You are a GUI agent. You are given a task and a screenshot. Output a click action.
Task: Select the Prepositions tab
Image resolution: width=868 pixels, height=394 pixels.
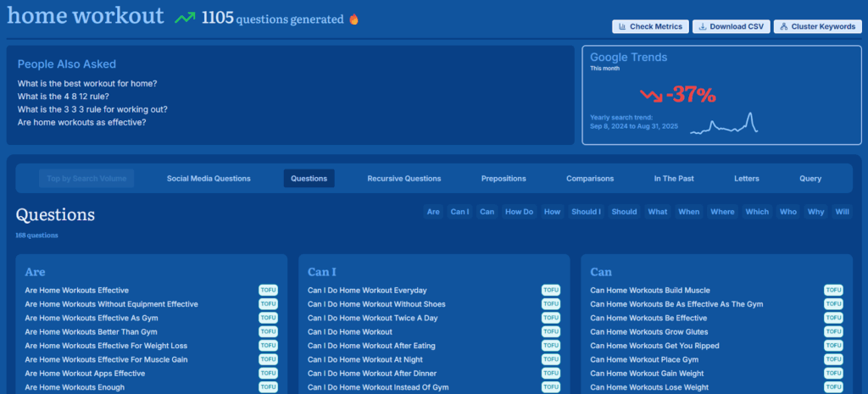(x=504, y=179)
